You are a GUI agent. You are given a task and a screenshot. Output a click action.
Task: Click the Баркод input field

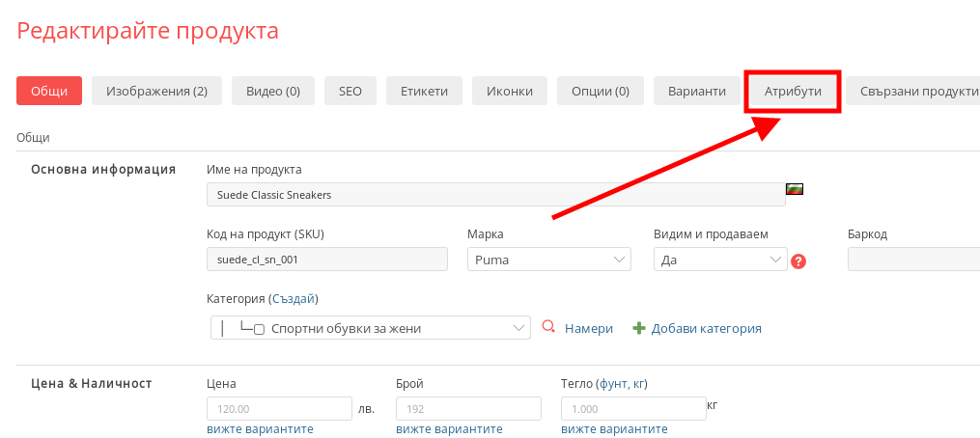[912, 260]
